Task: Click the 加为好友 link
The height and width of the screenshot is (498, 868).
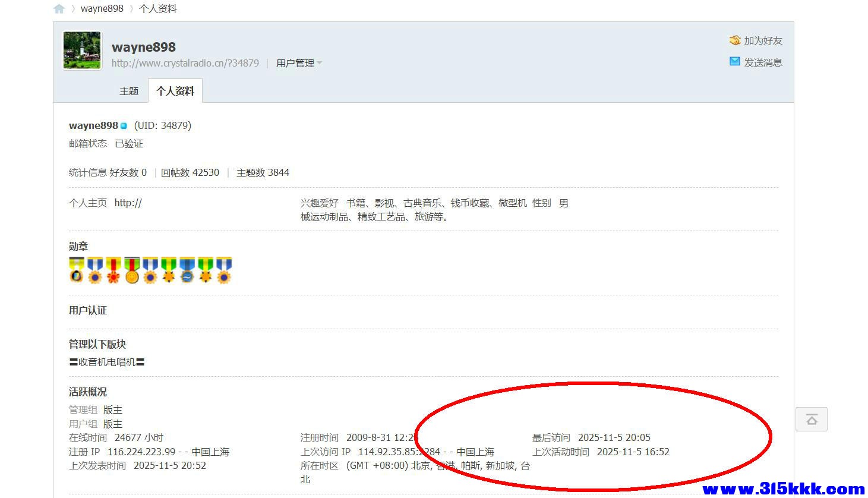Action: (762, 40)
